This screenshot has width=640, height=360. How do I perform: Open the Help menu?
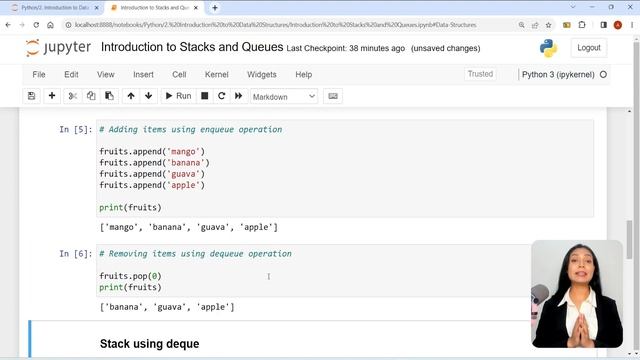click(304, 75)
